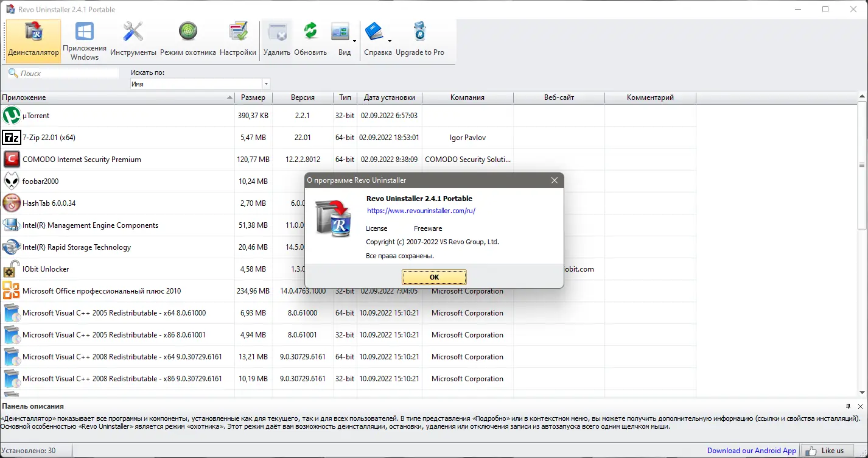
Task: Select Intel(R) Management Engine Components icon
Action: (x=12, y=225)
